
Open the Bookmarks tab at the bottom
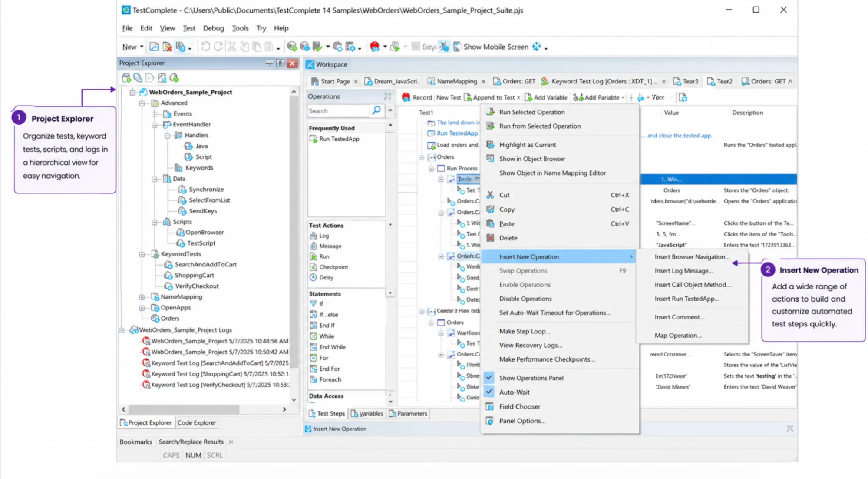pos(136,442)
